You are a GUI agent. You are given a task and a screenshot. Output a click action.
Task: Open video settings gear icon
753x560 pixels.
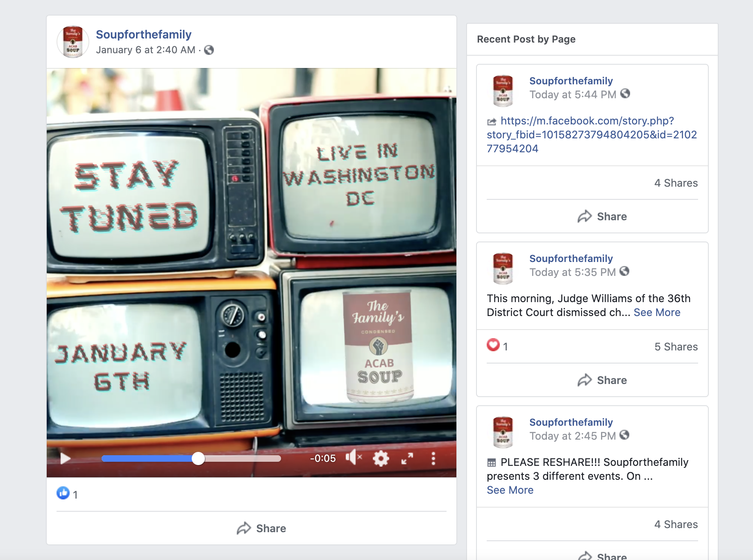coord(381,458)
